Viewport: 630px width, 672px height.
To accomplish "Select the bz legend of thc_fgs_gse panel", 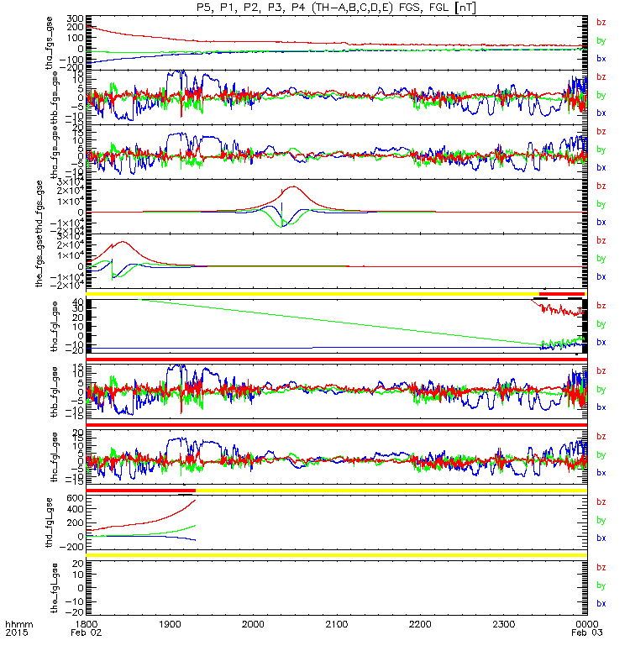I will click(601, 131).
